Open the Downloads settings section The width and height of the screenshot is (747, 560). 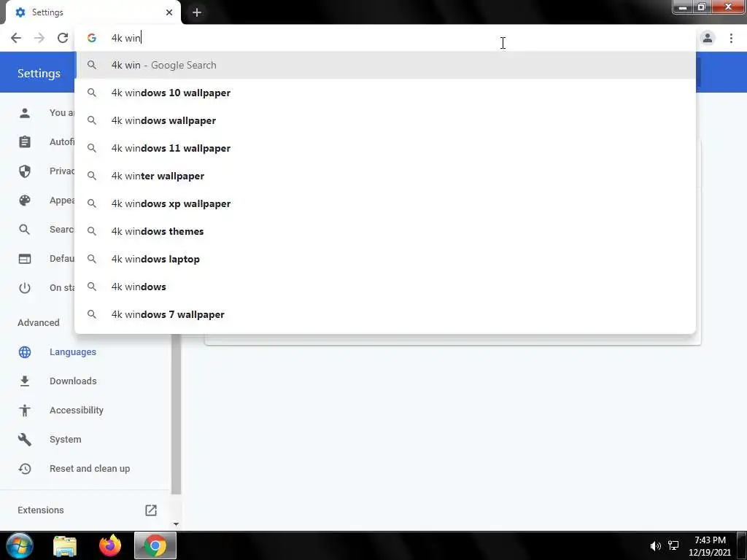73,381
